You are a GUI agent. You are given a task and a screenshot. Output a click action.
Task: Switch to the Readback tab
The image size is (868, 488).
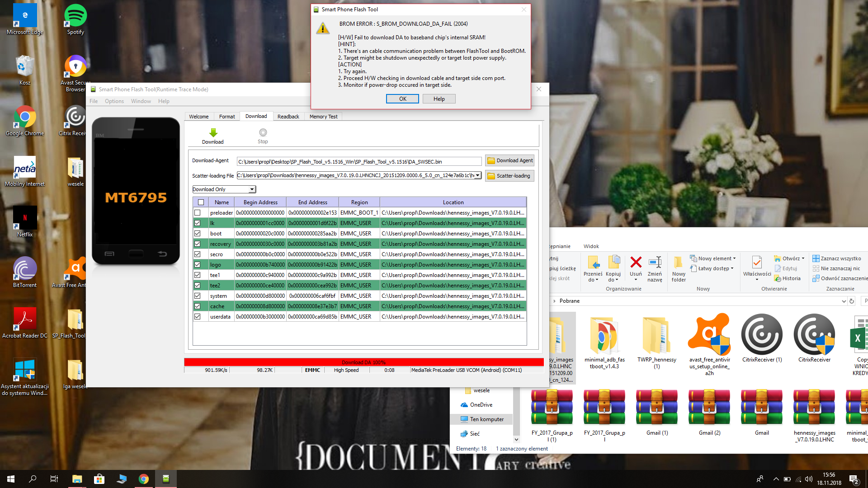[288, 117]
